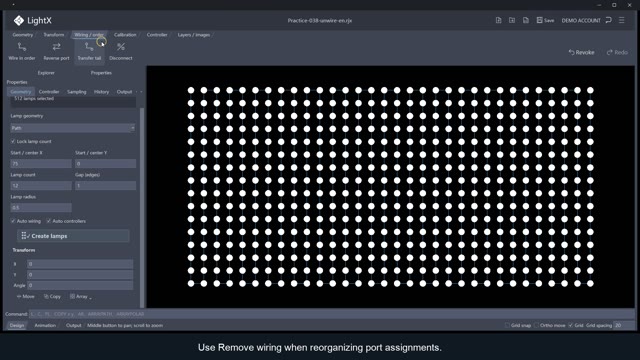Screen dimensions: 640x360
Task: Open the Transform ribbon tab
Action: click(x=53, y=35)
